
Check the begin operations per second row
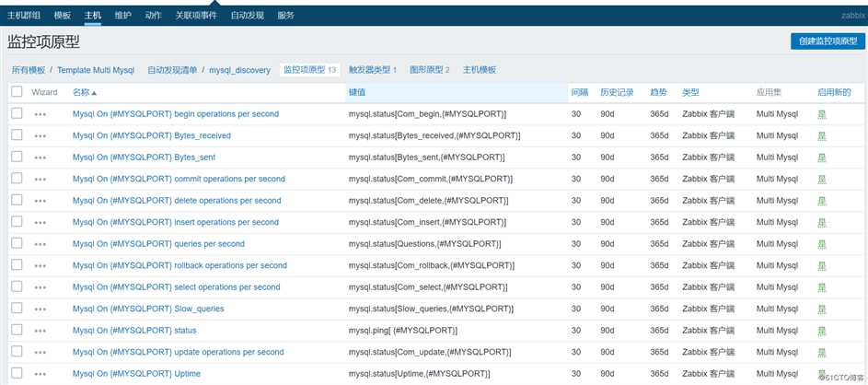[x=17, y=113]
